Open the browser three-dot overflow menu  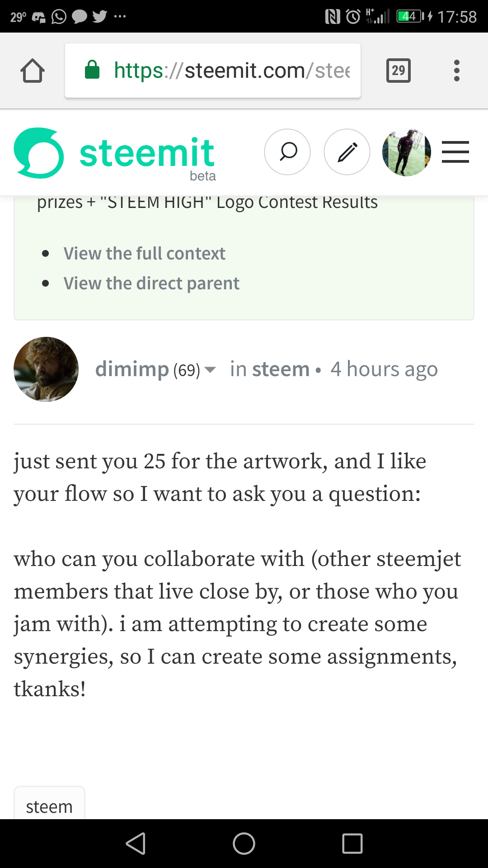456,71
